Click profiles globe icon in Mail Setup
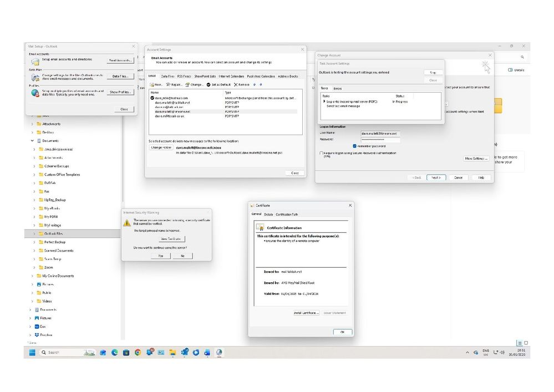554x392 pixels. point(35,93)
